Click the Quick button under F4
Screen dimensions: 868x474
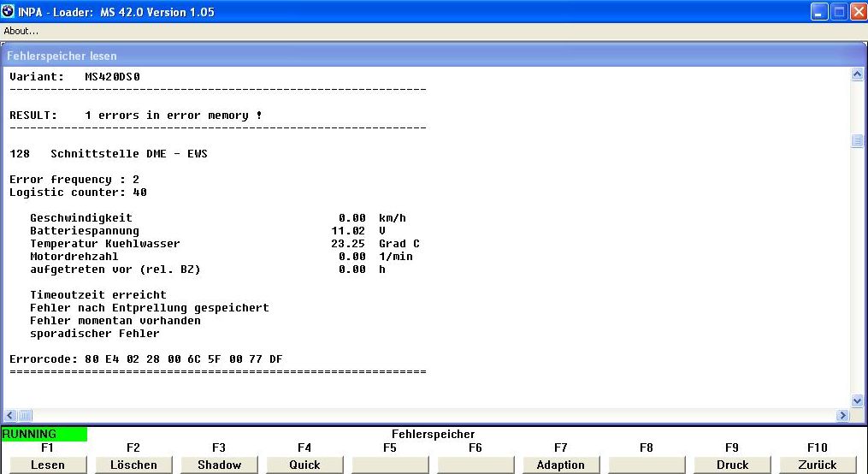304,465
